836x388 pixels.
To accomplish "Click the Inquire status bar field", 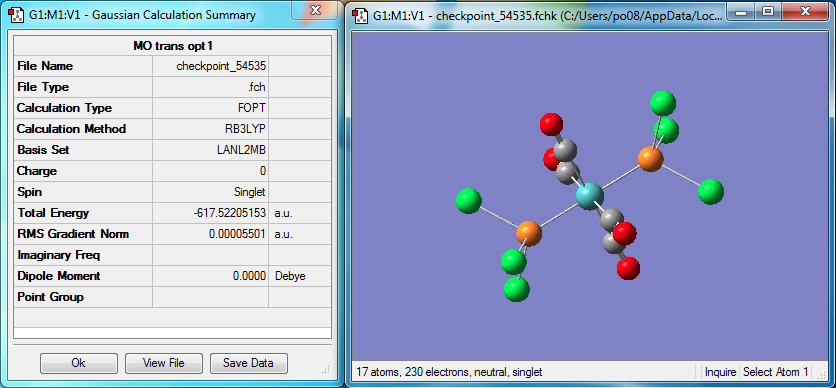I will tap(720, 371).
